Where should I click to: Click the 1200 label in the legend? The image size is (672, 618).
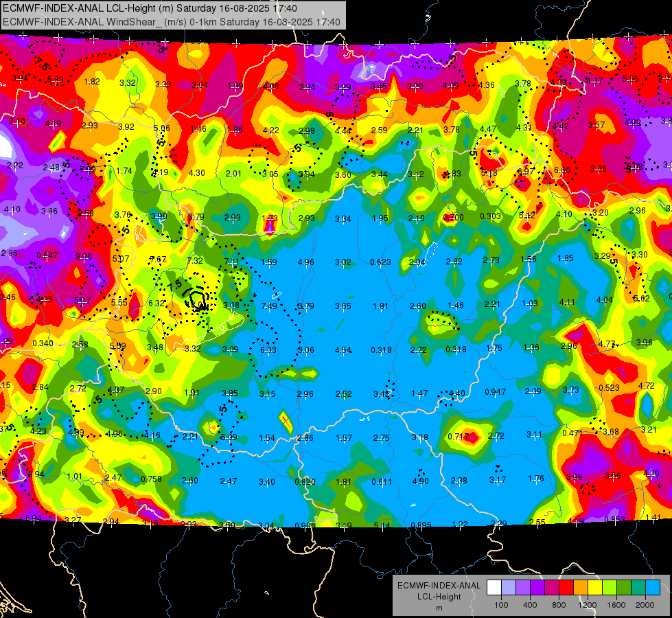coord(587,605)
